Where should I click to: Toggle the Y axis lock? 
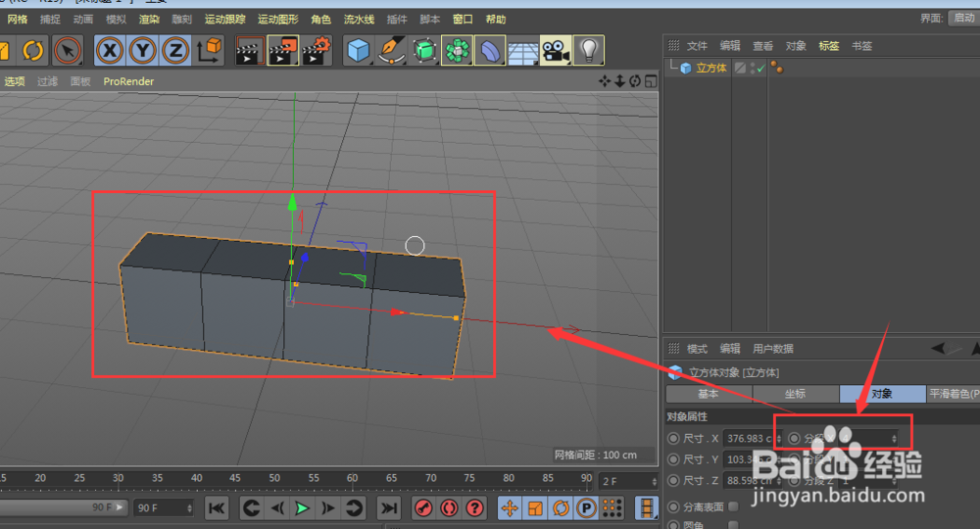[x=143, y=51]
